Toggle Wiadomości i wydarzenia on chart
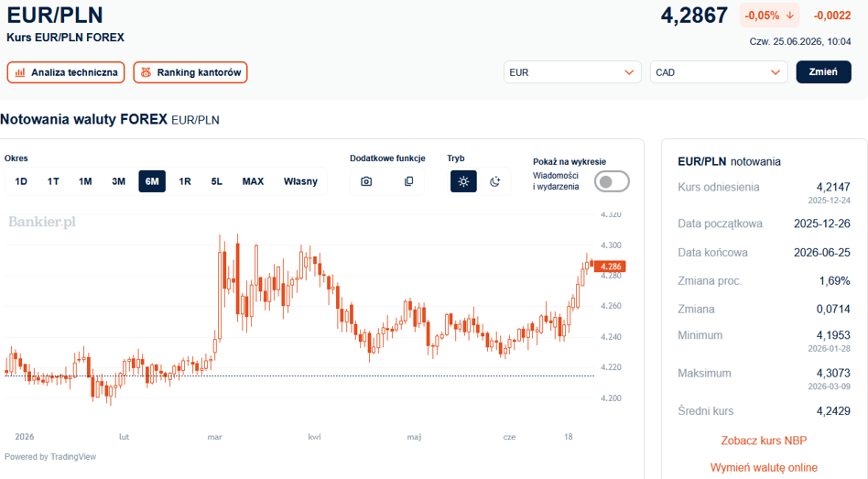The height and width of the screenshot is (479, 868). click(x=612, y=181)
